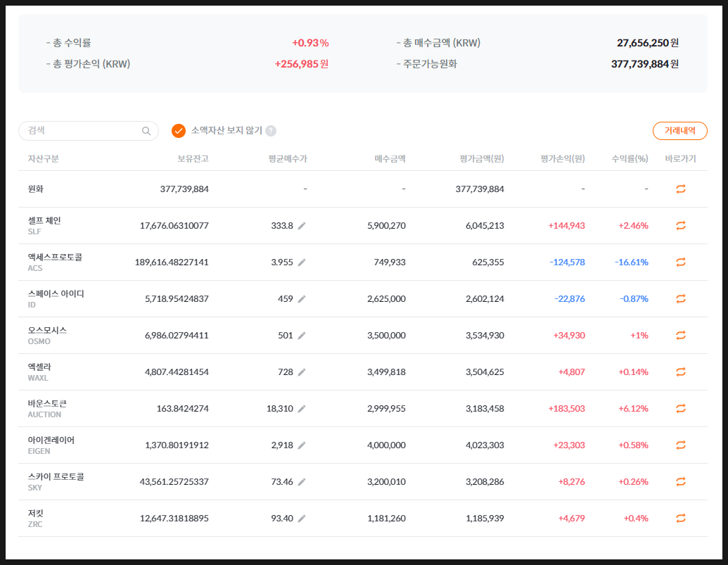Select ID loss value -22,876
The height and width of the screenshot is (565, 728).
(570, 298)
